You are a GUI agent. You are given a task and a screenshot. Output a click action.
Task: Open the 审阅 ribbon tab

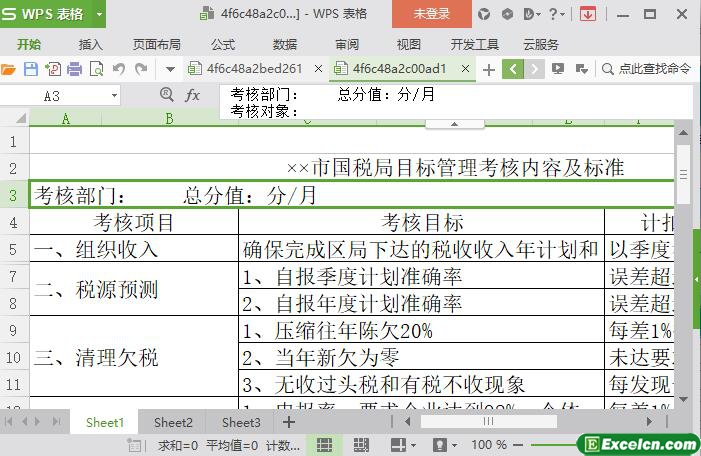347,44
